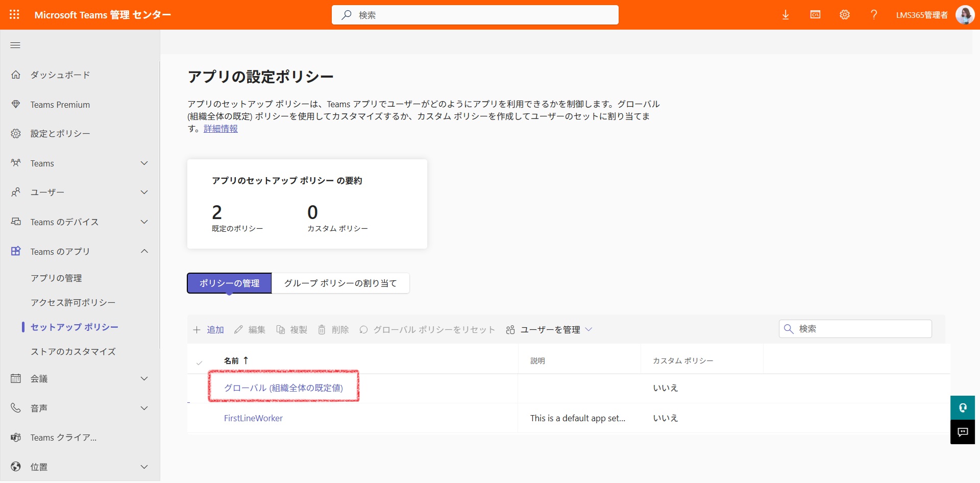Click the 削除 trash toolbar item
Screen dimensions: 980x483
333,330
